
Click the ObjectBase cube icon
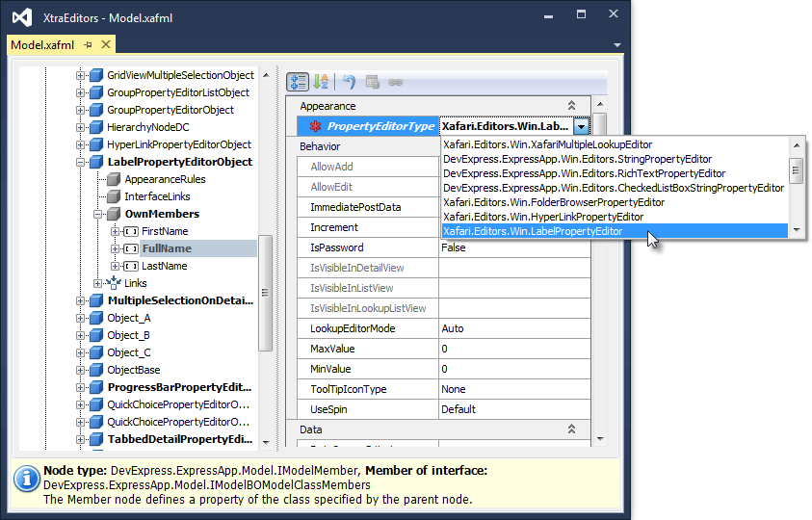[96, 370]
